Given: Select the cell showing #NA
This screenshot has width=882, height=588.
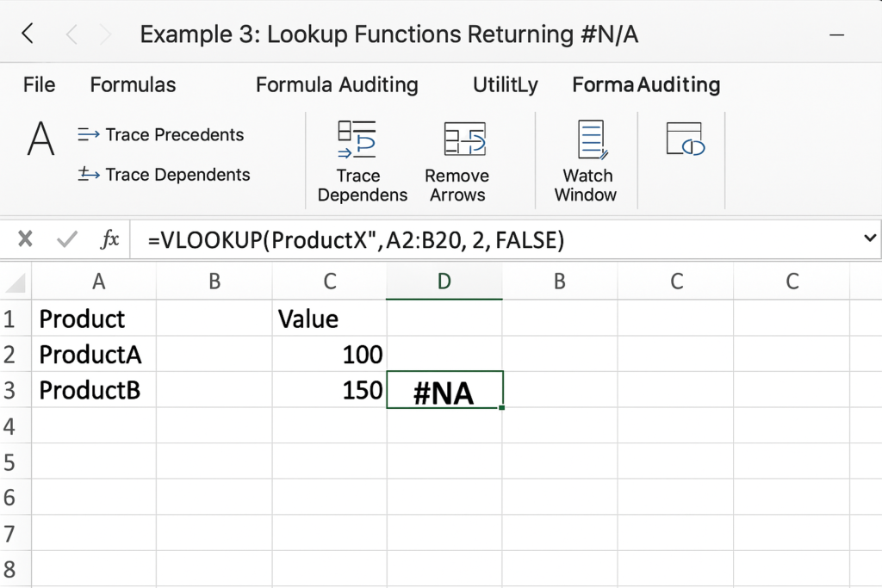Looking at the screenshot, I should pyautogui.click(x=444, y=390).
